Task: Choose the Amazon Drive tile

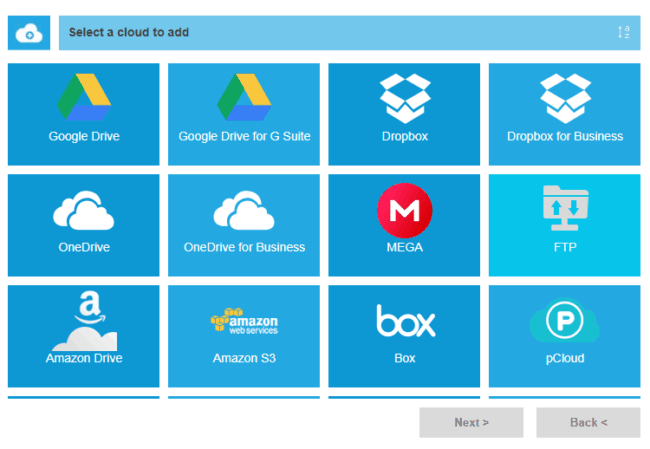Action: (83, 336)
